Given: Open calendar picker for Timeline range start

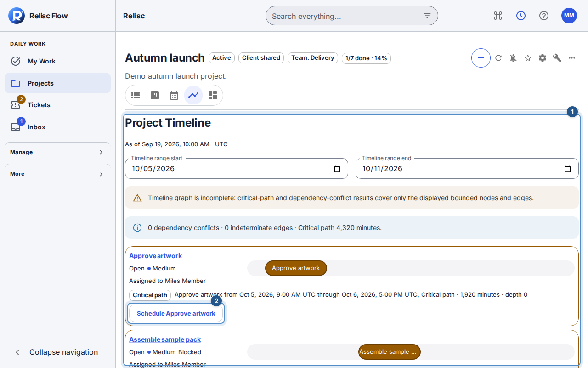Looking at the screenshot, I should pos(337,169).
